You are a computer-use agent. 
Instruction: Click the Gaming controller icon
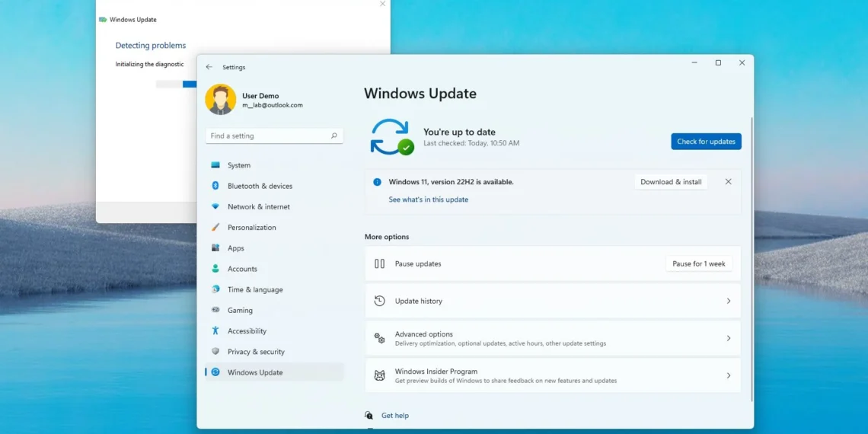(x=215, y=310)
